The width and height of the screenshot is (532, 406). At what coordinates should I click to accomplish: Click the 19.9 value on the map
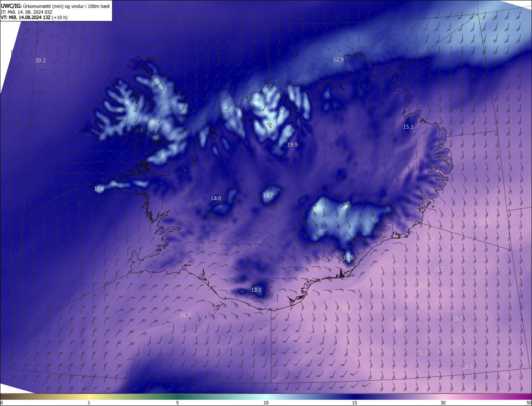292,145
